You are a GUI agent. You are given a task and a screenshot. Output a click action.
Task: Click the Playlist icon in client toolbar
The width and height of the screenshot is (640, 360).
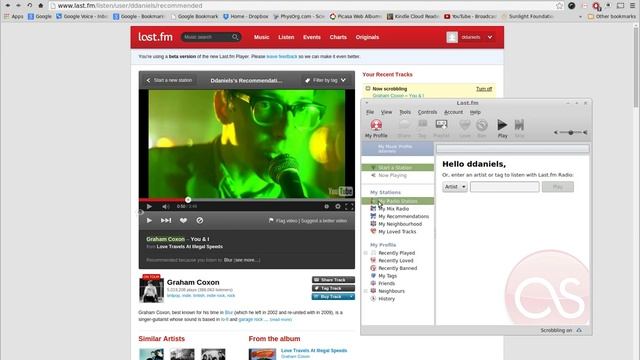tap(441, 125)
